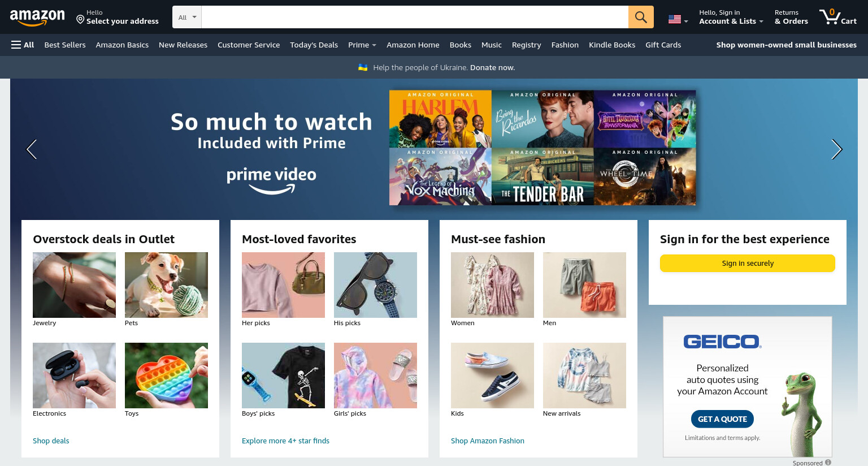Open His picks image

(375, 285)
